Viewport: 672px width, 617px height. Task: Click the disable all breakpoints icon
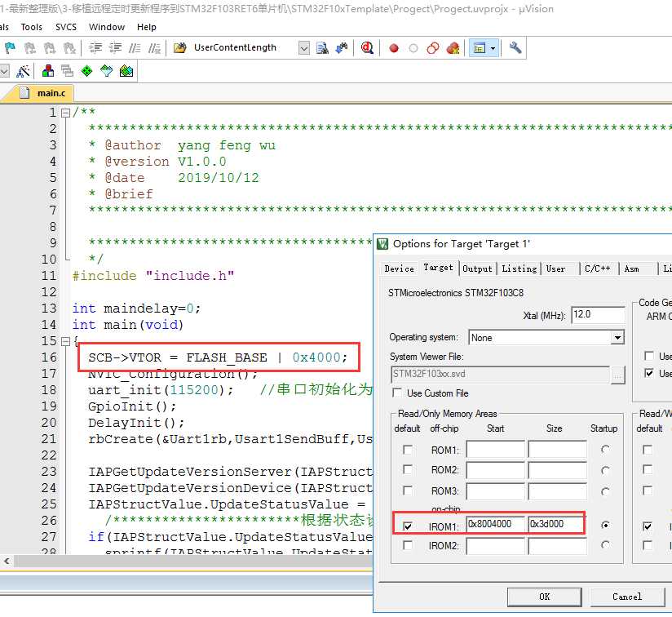coord(433,48)
